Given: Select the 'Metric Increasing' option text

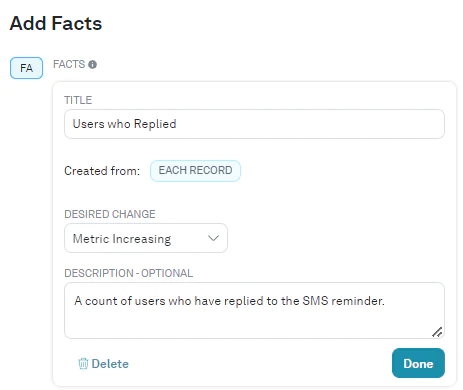Looking at the screenshot, I should (122, 239).
